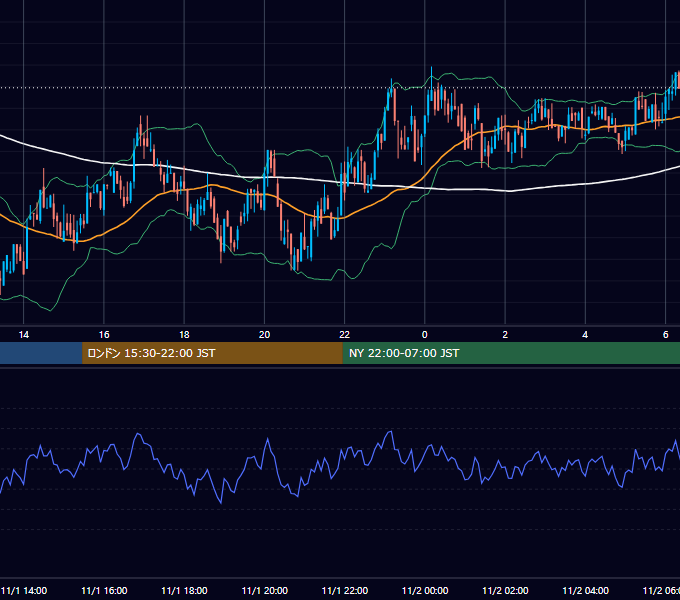Click the 16 hour label on price chart axis
Image resolution: width=680 pixels, height=600 pixels.
104,335
